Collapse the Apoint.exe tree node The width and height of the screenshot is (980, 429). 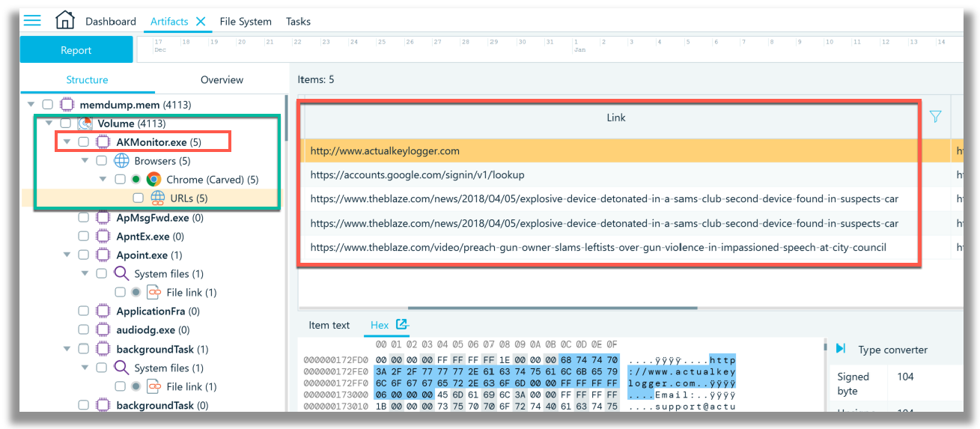[67, 255]
